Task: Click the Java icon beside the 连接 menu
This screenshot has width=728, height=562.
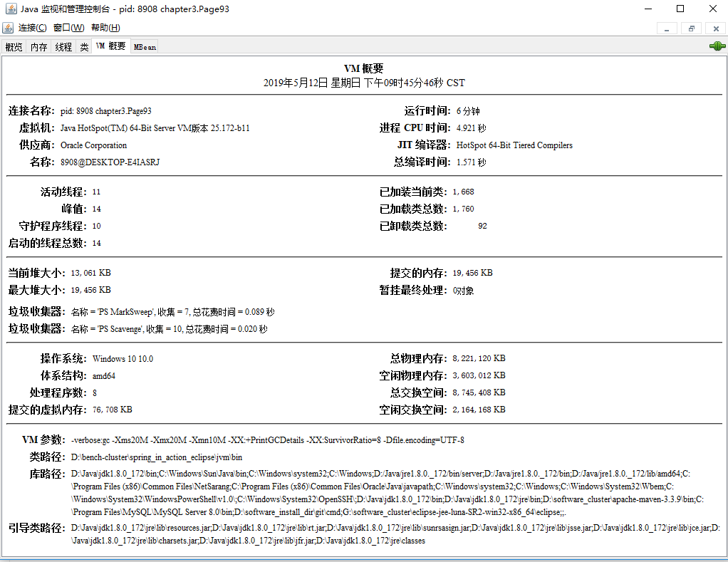Action: pyautogui.click(x=8, y=28)
